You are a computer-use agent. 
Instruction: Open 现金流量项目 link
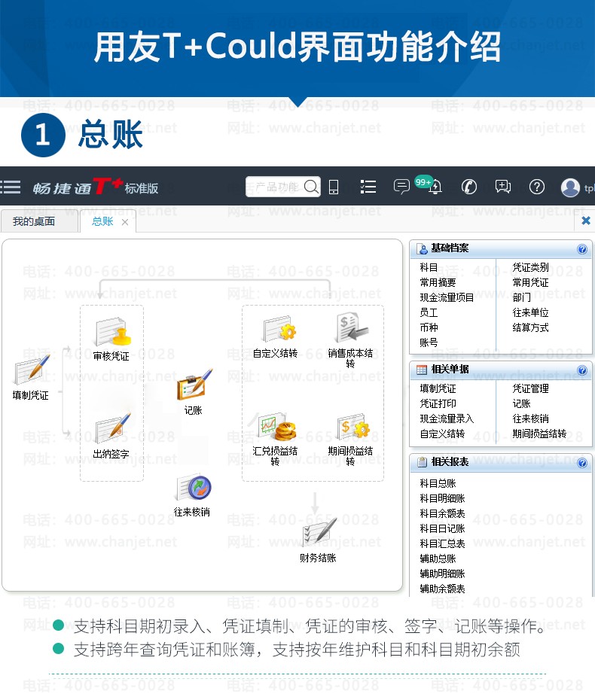pyautogui.click(x=447, y=297)
